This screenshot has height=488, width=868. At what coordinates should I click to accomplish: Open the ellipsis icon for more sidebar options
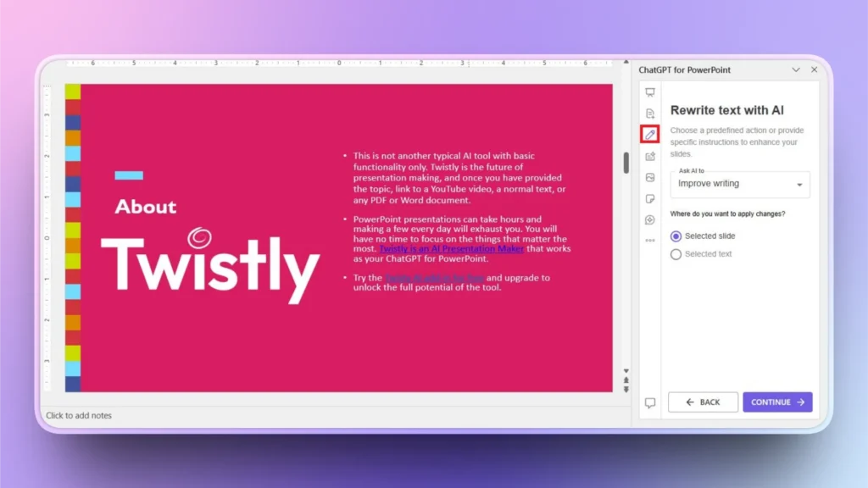pyautogui.click(x=649, y=240)
